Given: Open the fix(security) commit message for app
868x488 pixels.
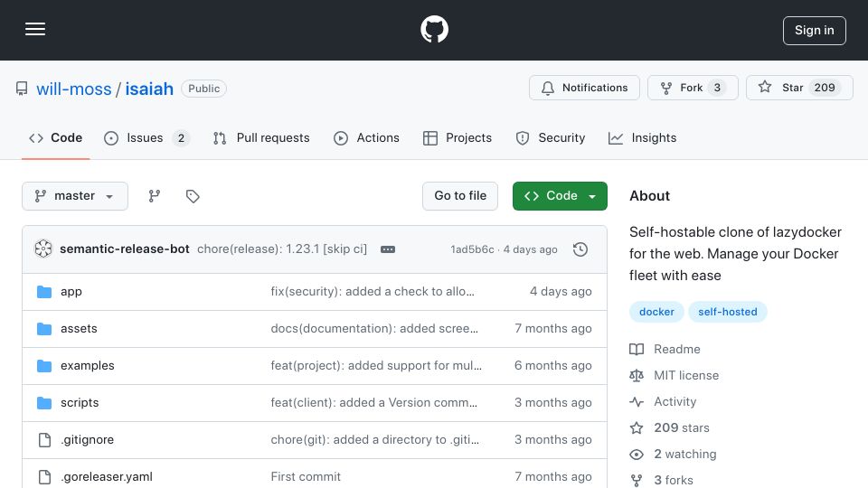Looking at the screenshot, I should click(373, 292).
